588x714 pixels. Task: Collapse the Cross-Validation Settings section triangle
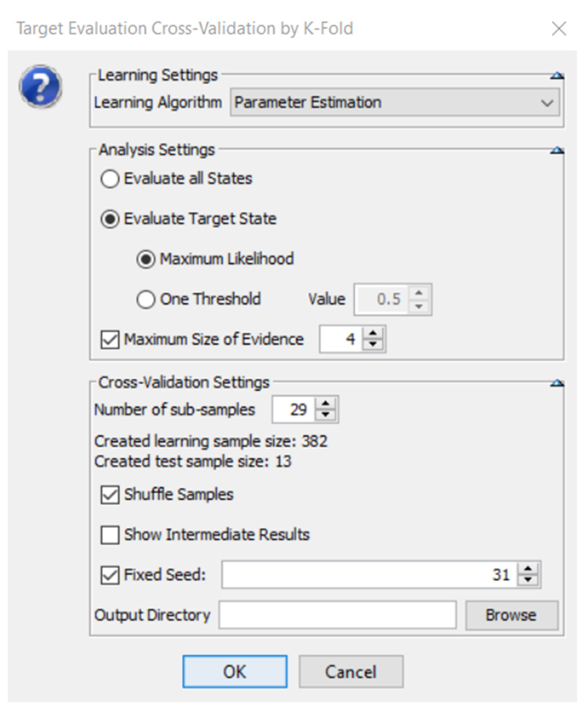click(x=556, y=383)
